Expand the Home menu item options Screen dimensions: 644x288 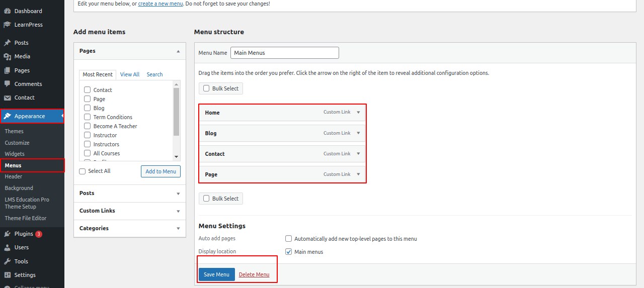(x=358, y=113)
